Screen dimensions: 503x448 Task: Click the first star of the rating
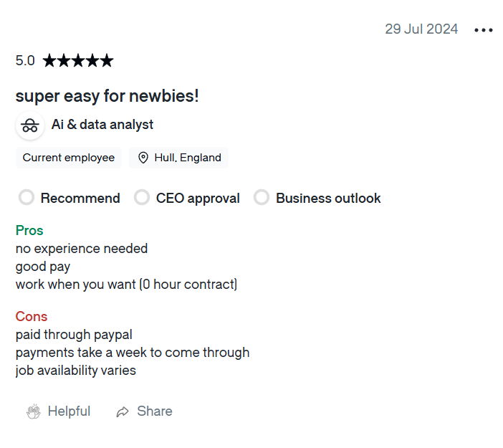coord(49,61)
